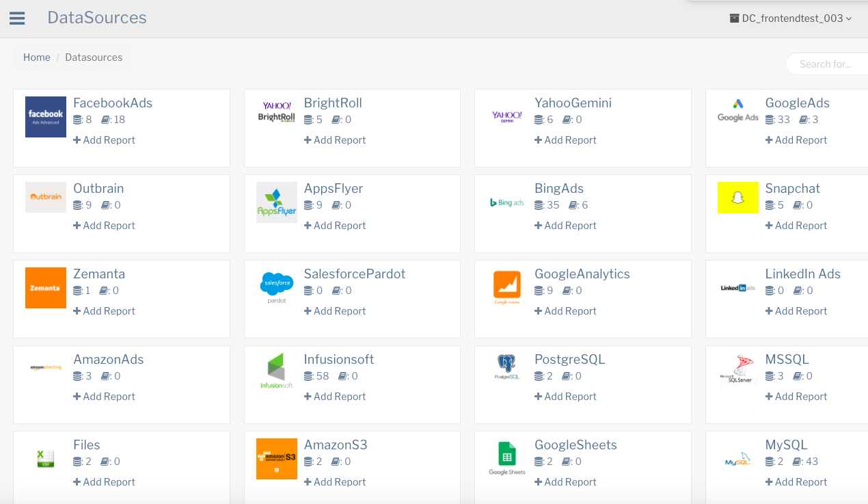The height and width of the screenshot is (504, 868).
Task: Add Report for GoogleAnalytics
Action: (x=565, y=311)
